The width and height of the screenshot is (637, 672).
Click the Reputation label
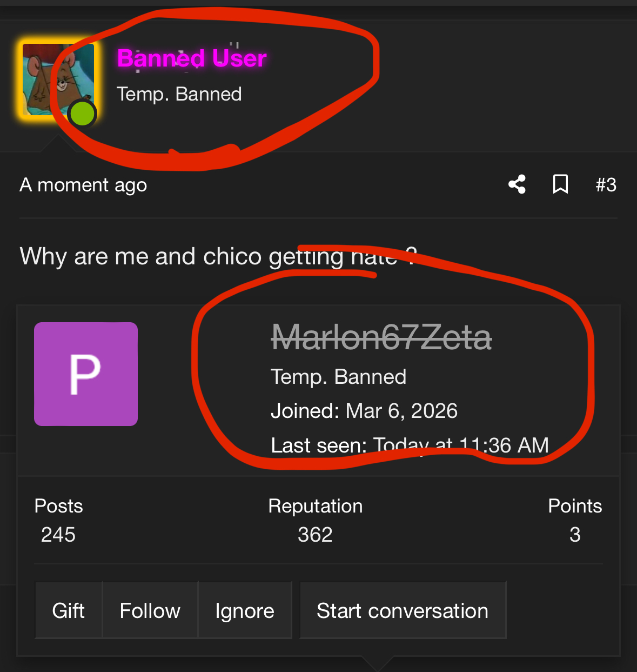(x=316, y=506)
